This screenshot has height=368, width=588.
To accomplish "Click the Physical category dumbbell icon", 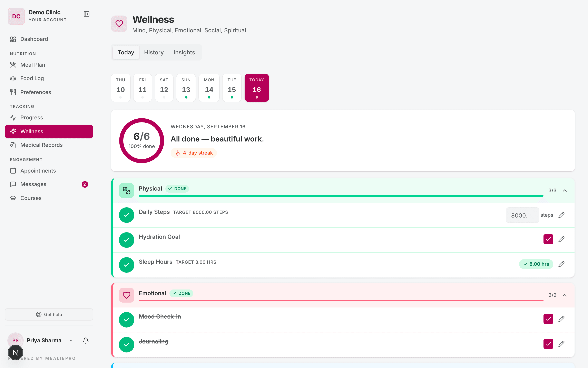I will 126,190.
